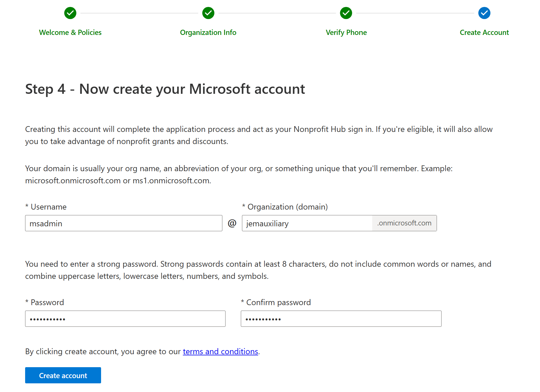Click the .onmicrosoft.com domain suffix
This screenshot has height=392, width=540.
coord(404,223)
